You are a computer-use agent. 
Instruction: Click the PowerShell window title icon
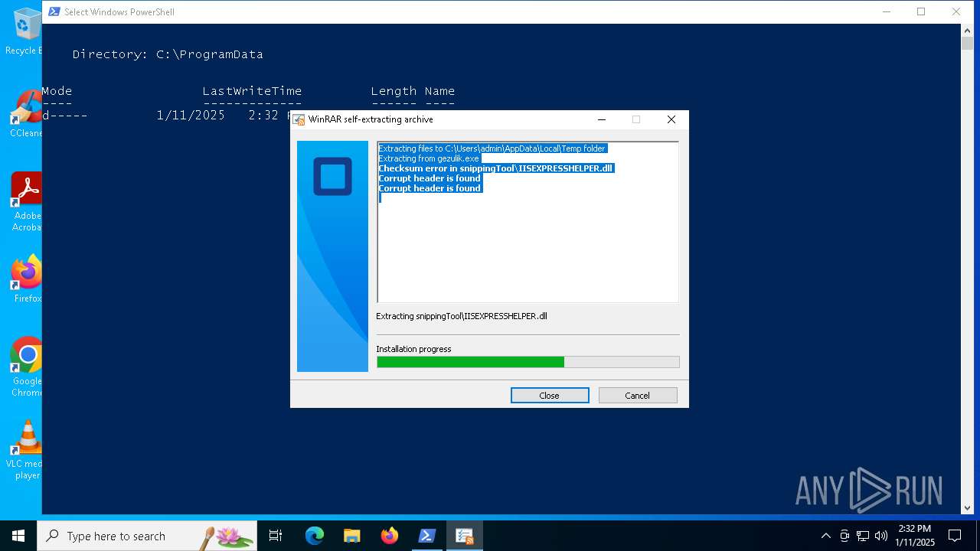(54, 11)
